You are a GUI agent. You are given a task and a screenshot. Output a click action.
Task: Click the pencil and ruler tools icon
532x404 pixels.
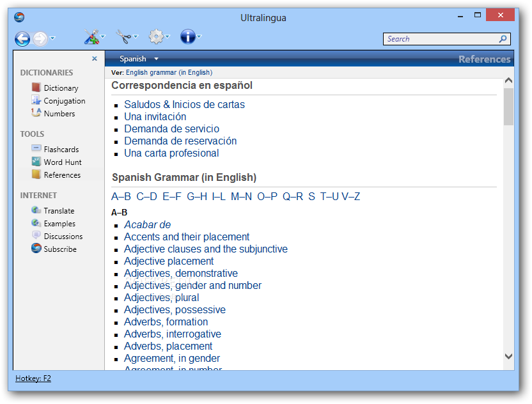click(91, 36)
